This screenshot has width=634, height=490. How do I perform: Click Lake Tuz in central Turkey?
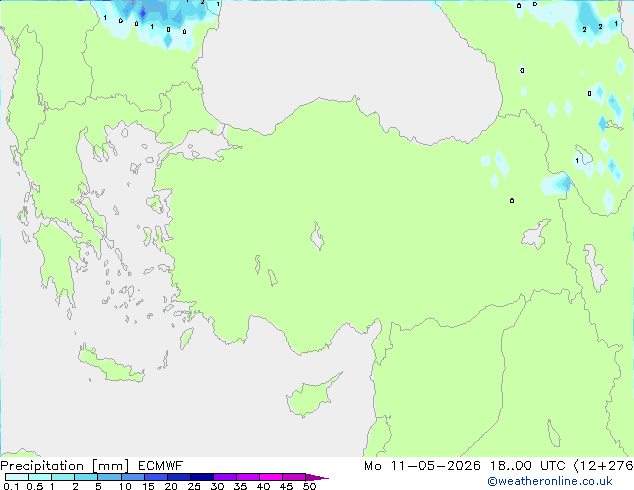pos(317,236)
